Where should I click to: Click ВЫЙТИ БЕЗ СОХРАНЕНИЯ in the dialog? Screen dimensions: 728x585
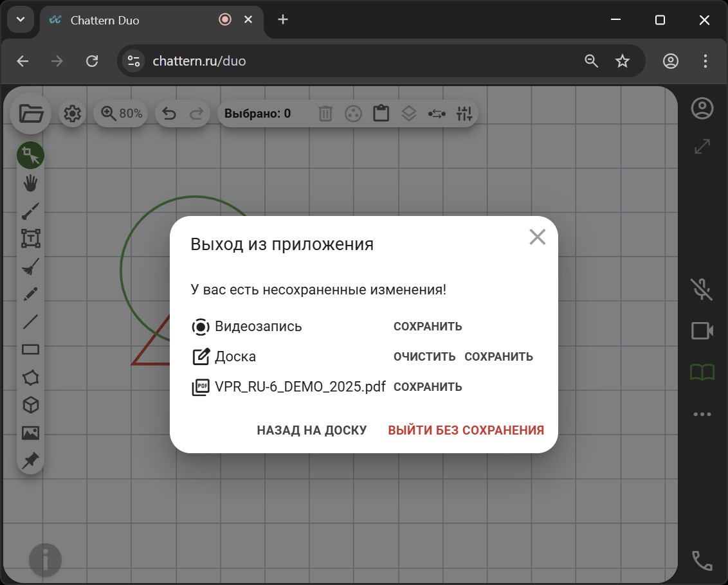click(x=466, y=429)
